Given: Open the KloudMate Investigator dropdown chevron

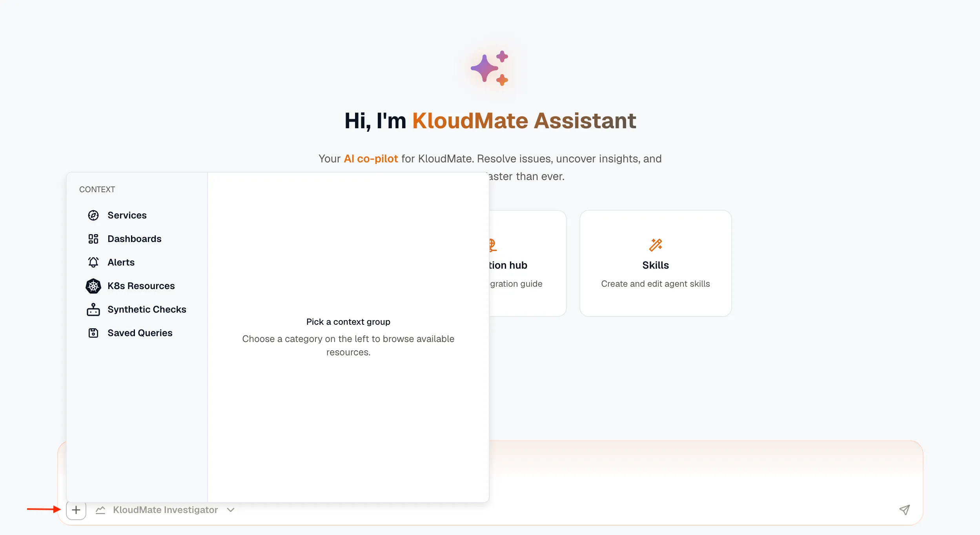Looking at the screenshot, I should click(231, 510).
